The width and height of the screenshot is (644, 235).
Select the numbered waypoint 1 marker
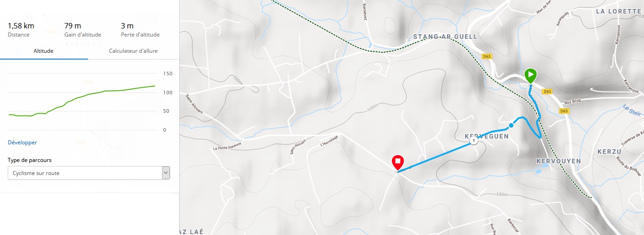click(473, 141)
